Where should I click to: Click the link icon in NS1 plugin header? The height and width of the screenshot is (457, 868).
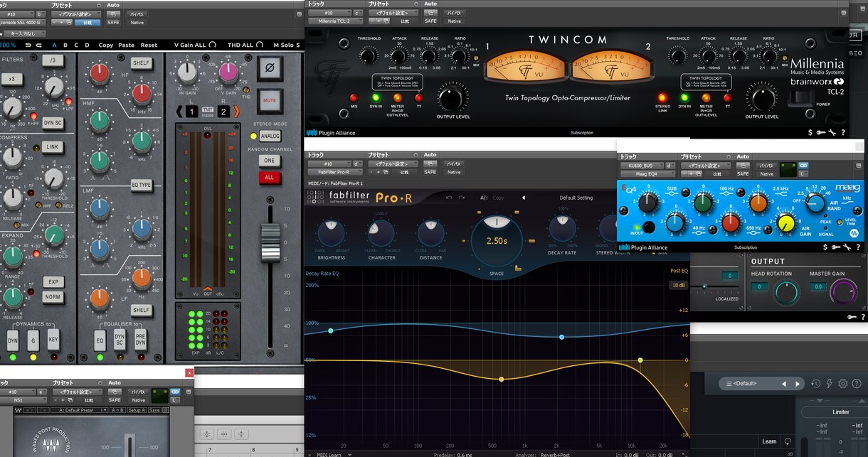coord(175,392)
